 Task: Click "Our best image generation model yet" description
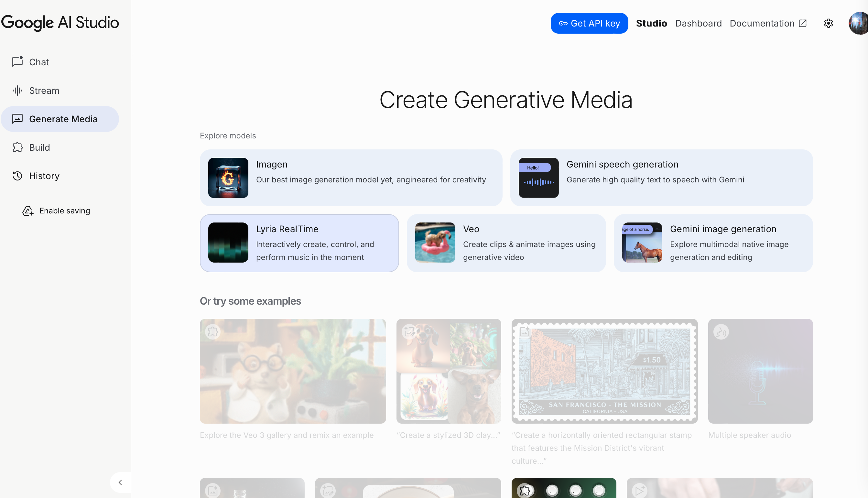pos(371,180)
